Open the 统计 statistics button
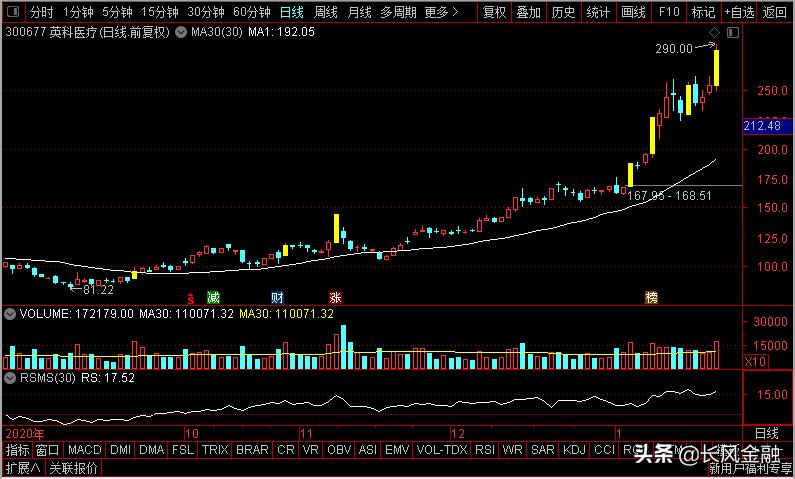The image size is (795, 479). [598, 12]
